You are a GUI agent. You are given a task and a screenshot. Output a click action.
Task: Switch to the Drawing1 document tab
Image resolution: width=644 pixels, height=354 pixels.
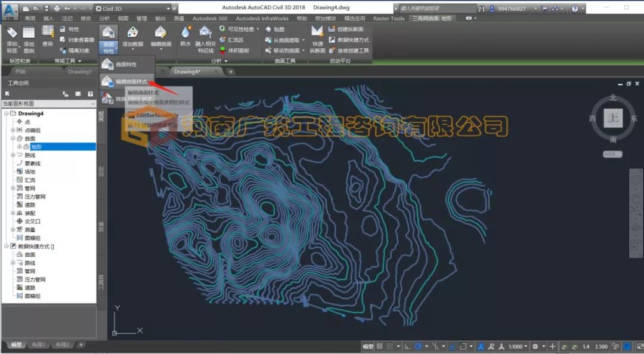coord(80,72)
